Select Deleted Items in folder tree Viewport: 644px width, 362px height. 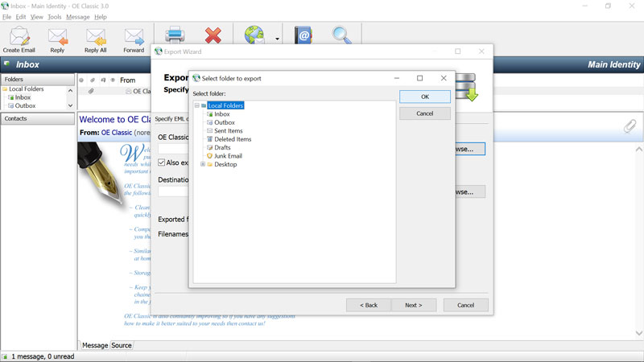tap(233, 139)
